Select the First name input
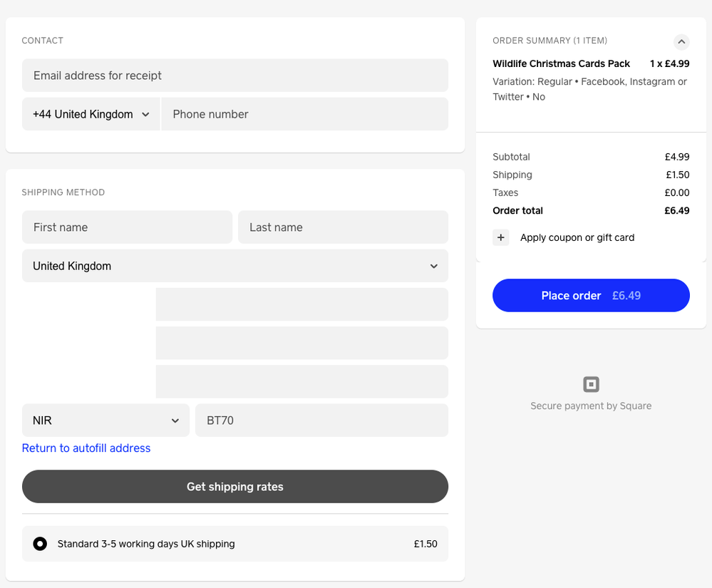The height and width of the screenshot is (588, 712). pyautogui.click(x=127, y=227)
